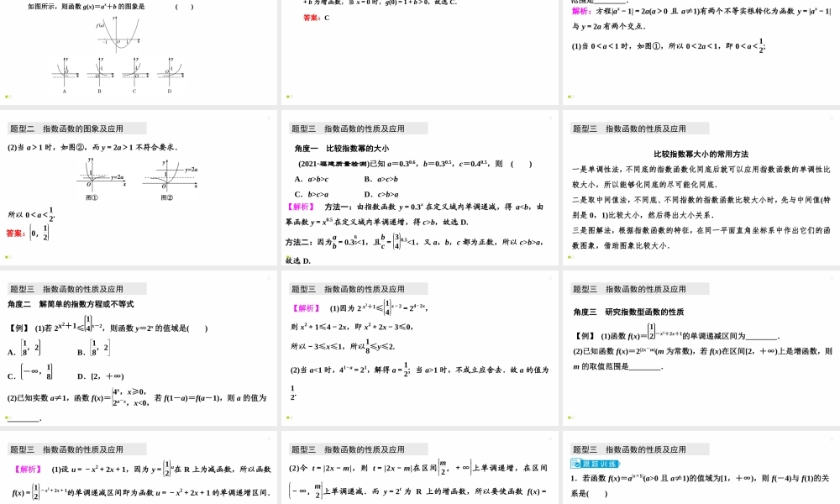Click the line 方法二：因为 a/b
Screen dimensions: 840x504
[x=414, y=242]
